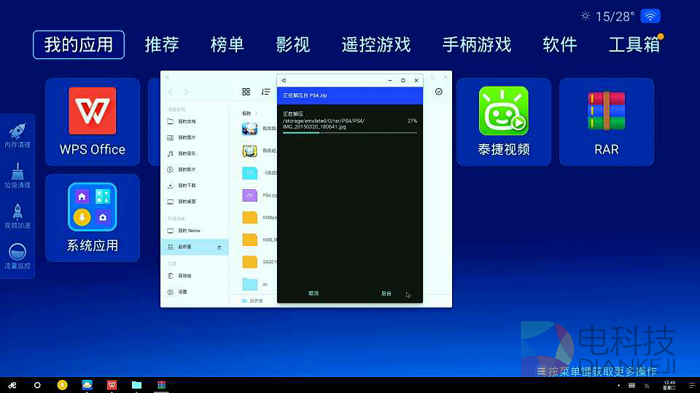Image resolution: width=700 pixels, height=393 pixels.
Task: Click forward arrow in file manager toolbar
Action: [x=186, y=92]
